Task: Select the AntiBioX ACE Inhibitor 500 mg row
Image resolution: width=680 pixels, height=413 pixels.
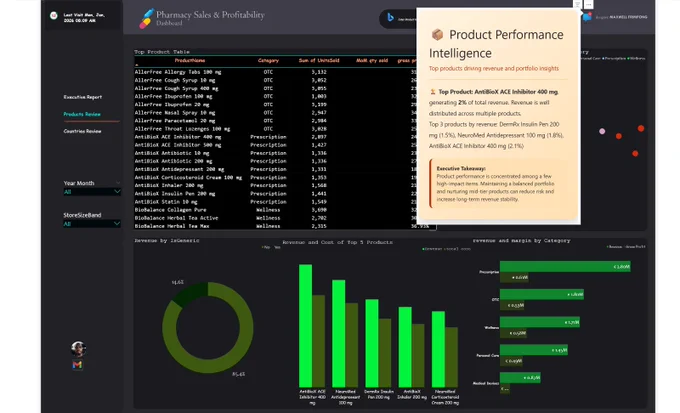Action: click(275, 145)
